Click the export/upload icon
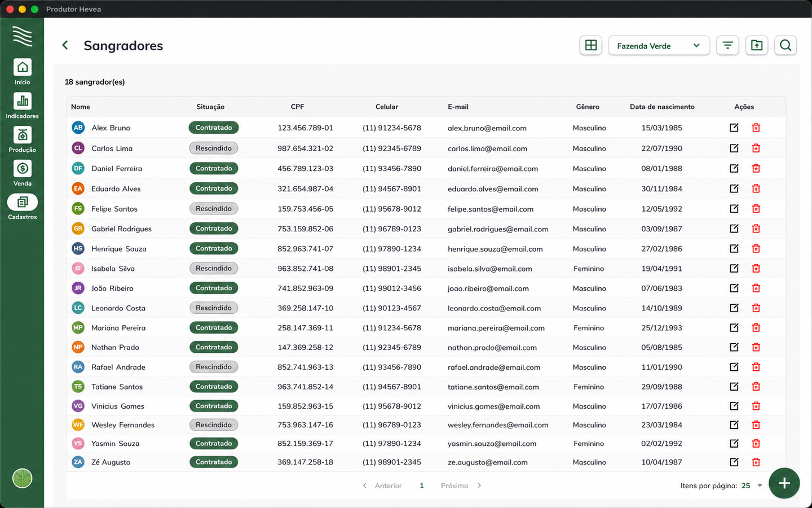Viewport: 812px width, 508px height. [x=757, y=45]
